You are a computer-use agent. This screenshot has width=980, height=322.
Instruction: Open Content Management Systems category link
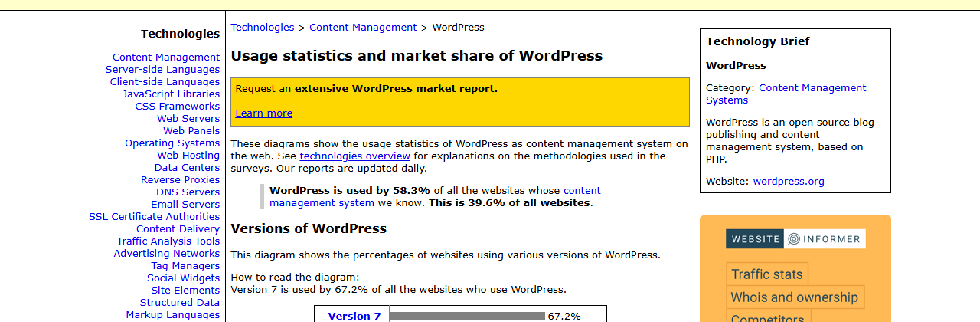786,94
